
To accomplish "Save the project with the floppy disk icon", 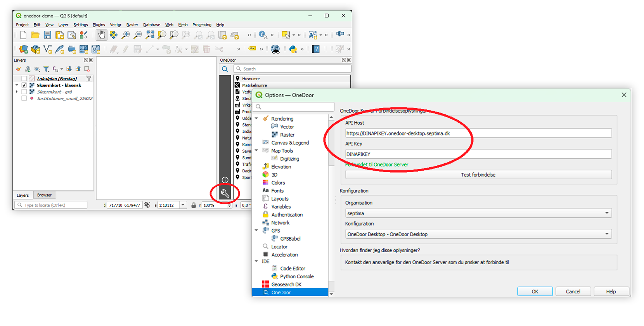I will tap(47, 35).
